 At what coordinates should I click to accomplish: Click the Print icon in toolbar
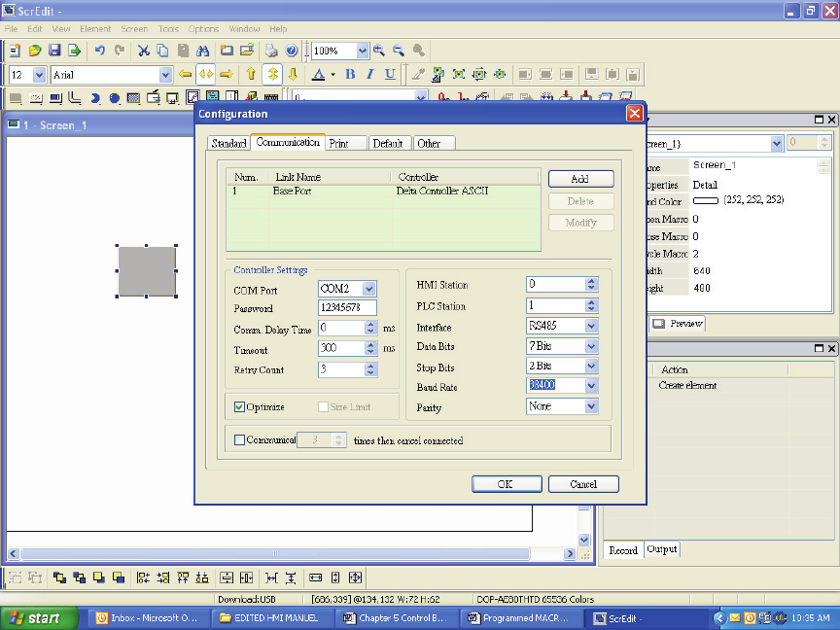tap(271, 51)
